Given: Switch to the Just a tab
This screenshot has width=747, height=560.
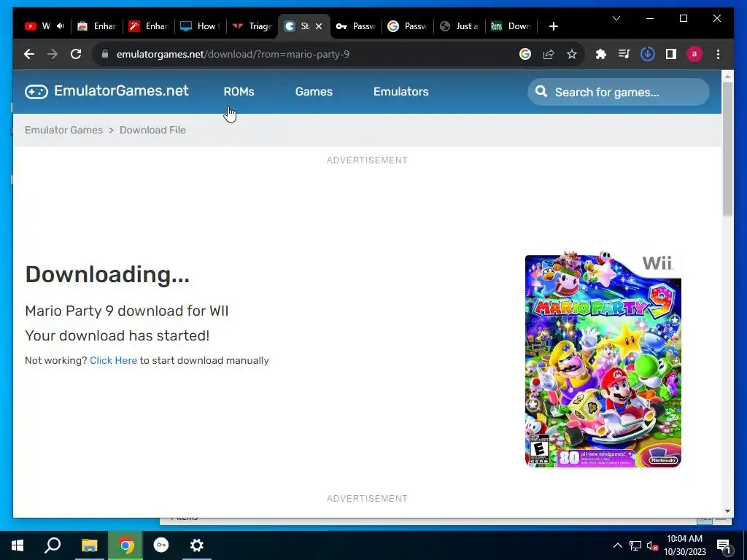Looking at the screenshot, I should click(460, 26).
